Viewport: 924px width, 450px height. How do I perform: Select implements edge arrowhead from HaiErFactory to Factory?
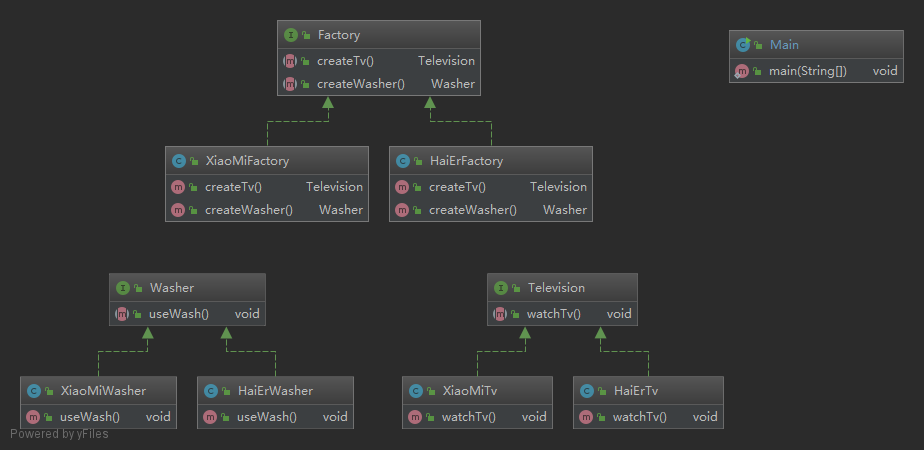pyautogui.click(x=430, y=102)
